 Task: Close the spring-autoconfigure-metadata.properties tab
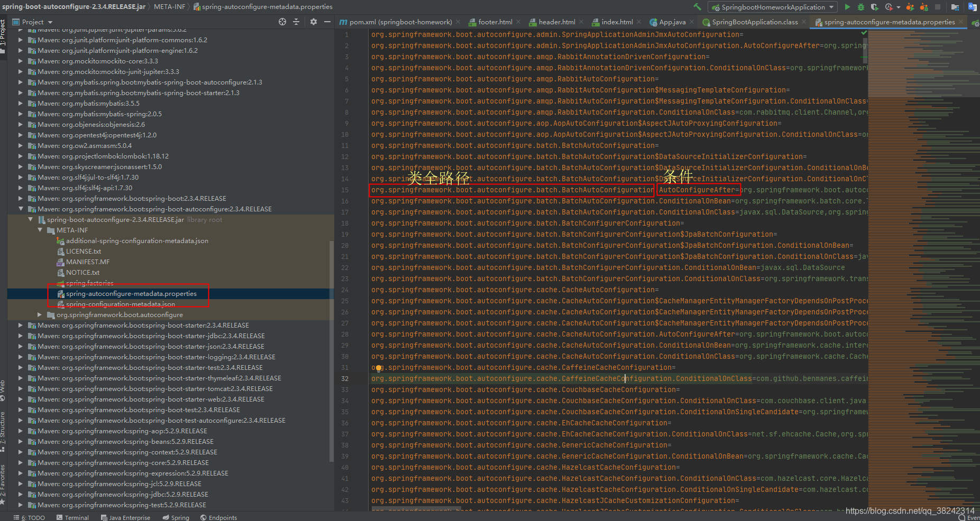click(961, 22)
